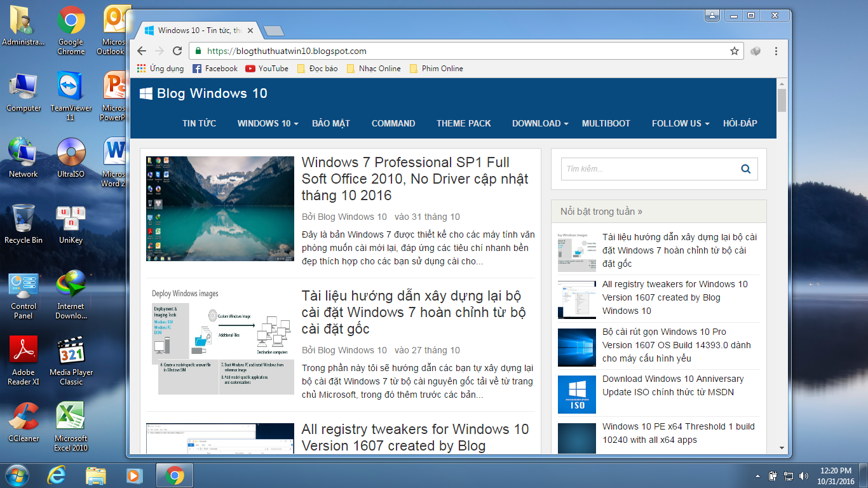The width and height of the screenshot is (868, 488).
Task: Open the Đọc báo bookmark folder
Action: pyautogui.click(x=317, y=69)
